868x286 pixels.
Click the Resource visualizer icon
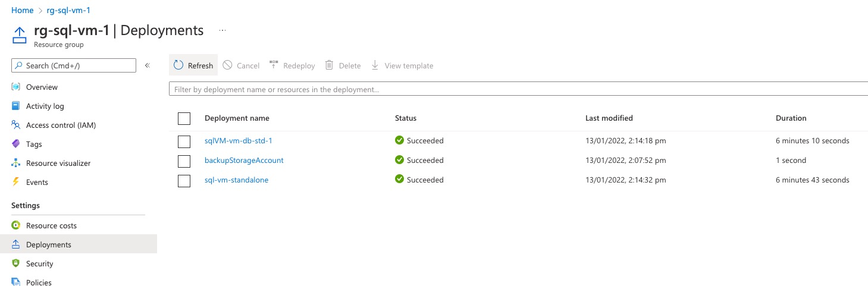tap(16, 163)
